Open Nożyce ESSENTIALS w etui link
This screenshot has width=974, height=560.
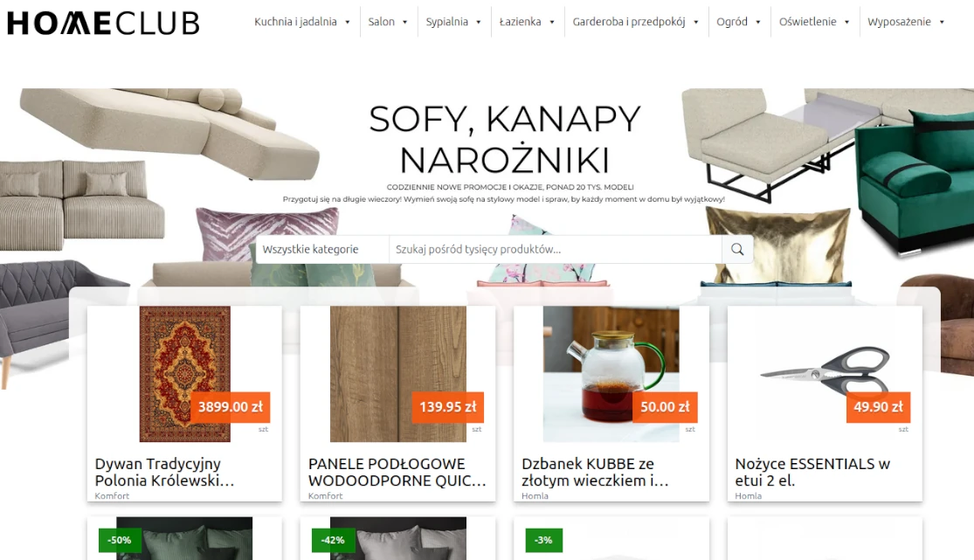(812, 472)
